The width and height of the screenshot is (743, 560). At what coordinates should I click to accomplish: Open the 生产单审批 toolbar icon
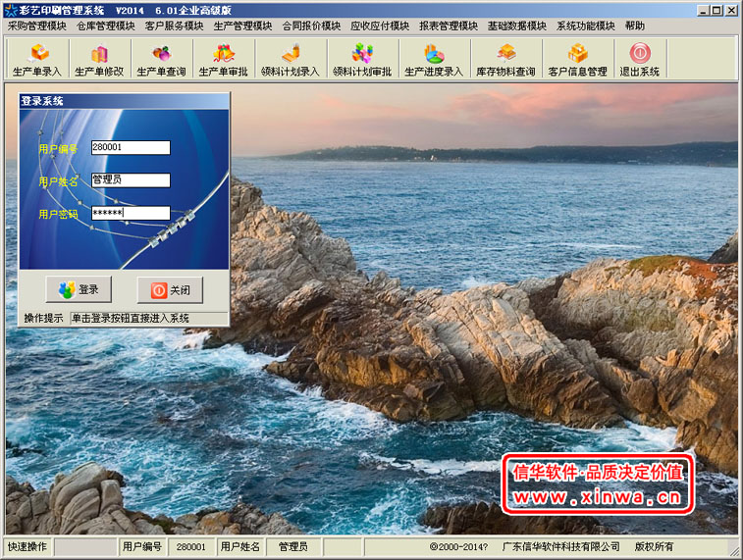tap(224, 60)
